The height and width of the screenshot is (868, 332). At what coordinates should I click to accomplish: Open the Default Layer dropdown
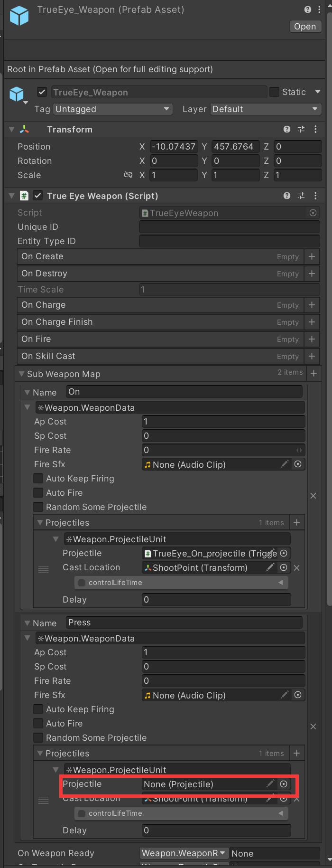(265, 109)
